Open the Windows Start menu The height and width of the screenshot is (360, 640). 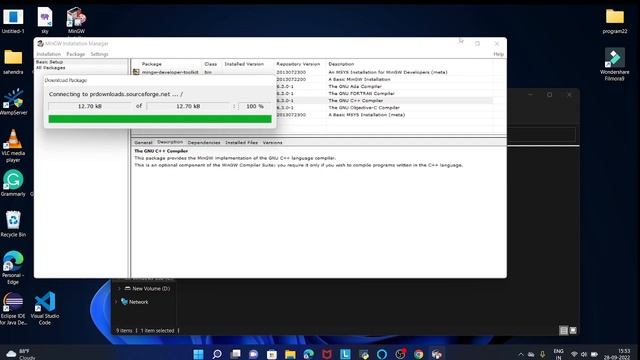pyautogui.click(x=198, y=354)
